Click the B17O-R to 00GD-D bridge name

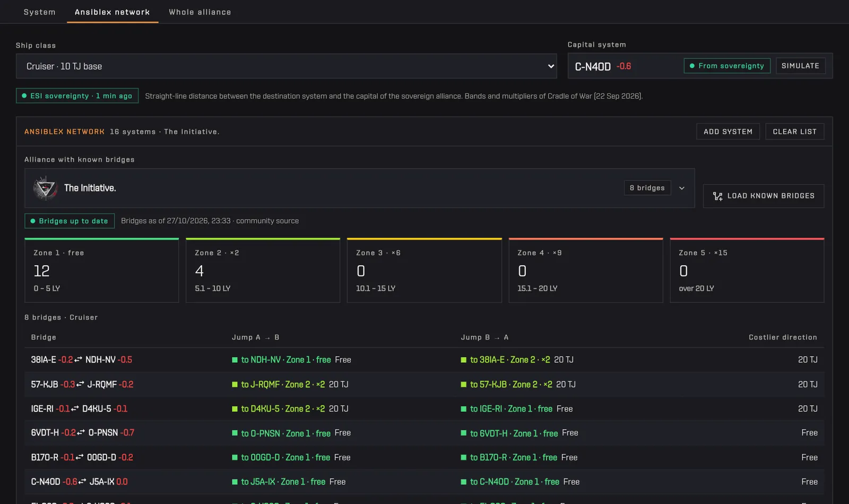point(82,457)
